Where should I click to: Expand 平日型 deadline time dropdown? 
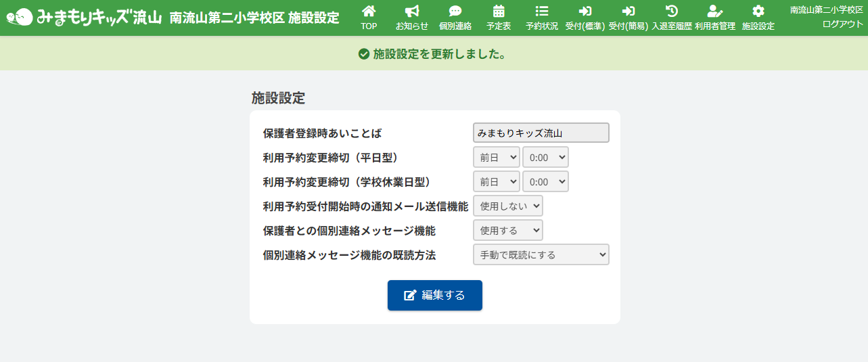point(545,157)
